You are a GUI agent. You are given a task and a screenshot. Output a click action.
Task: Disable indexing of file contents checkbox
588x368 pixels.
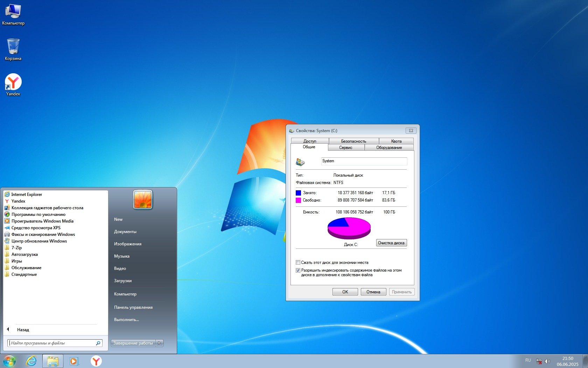pos(298,270)
